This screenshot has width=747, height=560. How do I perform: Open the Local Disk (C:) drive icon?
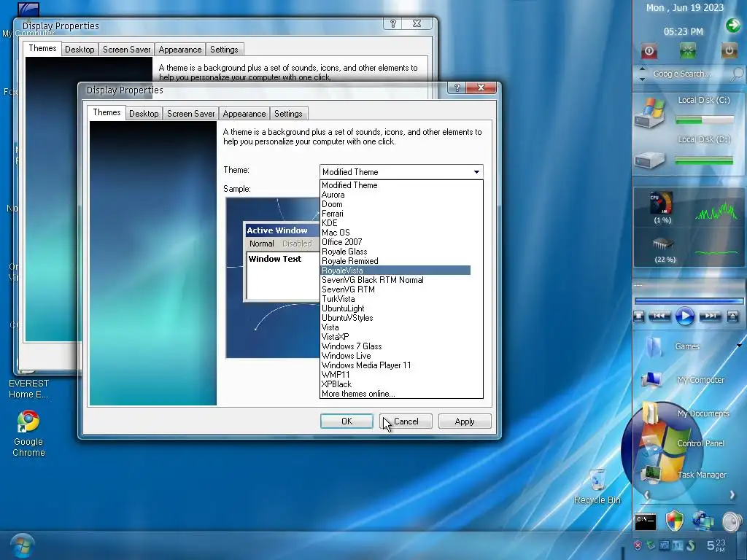pyautogui.click(x=649, y=113)
